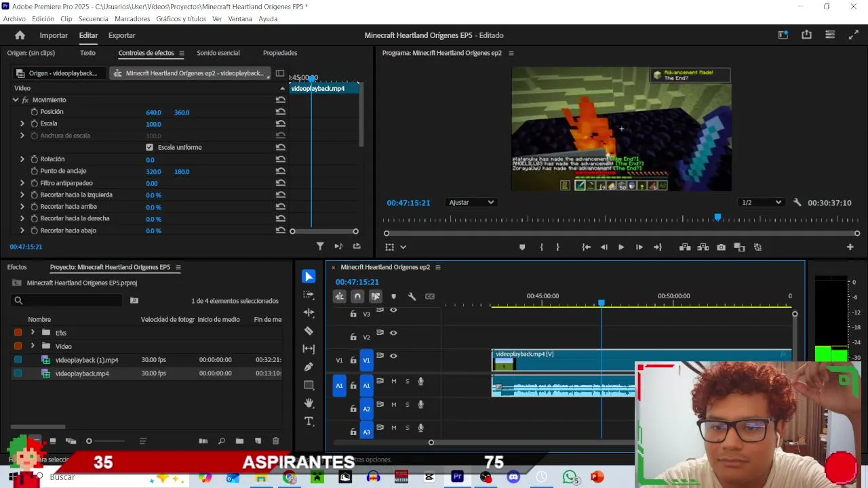Play the Program monitor sequence
The width and height of the screenshot is (868, 488).
coord(621,247)
